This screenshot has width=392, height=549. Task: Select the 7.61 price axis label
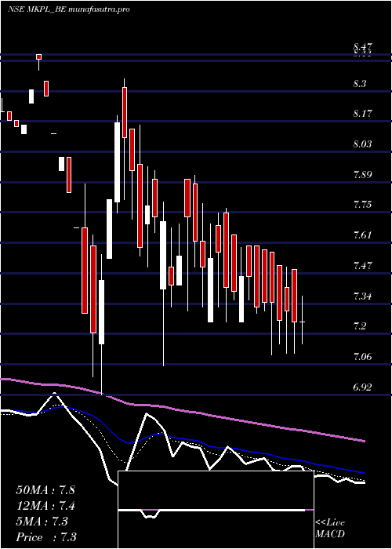363,235
